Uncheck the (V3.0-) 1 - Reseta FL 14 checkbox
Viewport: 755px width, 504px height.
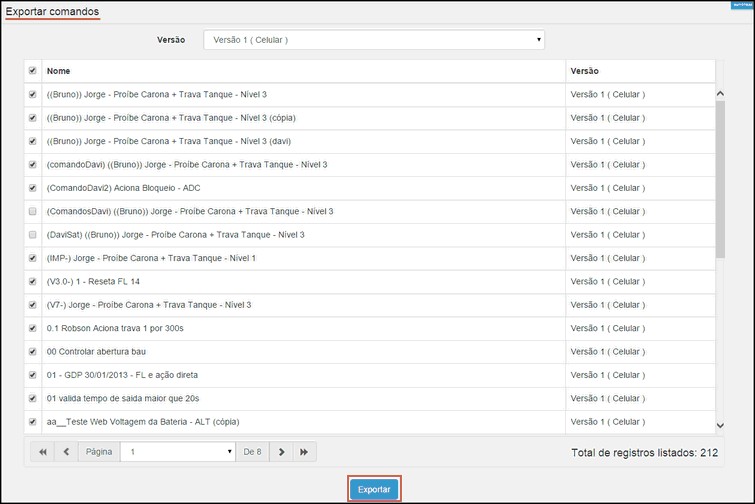tap(33, 282)
